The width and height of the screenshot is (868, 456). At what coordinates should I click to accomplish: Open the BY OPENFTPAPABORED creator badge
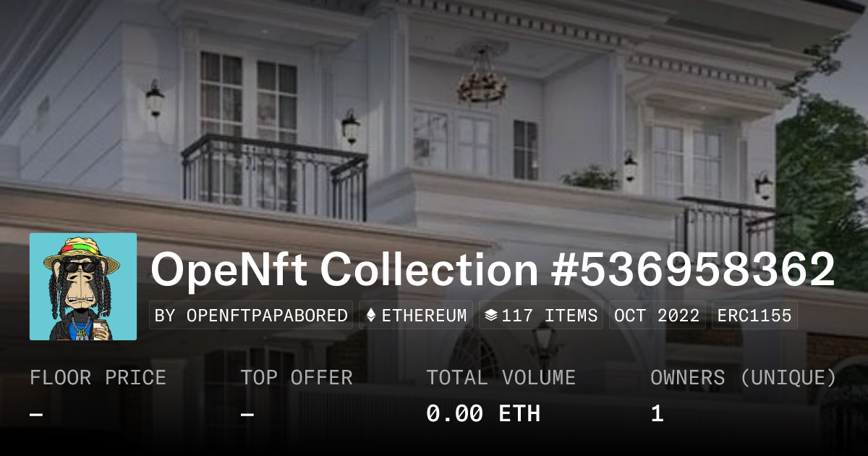pyautogui.click(x=251, y=316)
